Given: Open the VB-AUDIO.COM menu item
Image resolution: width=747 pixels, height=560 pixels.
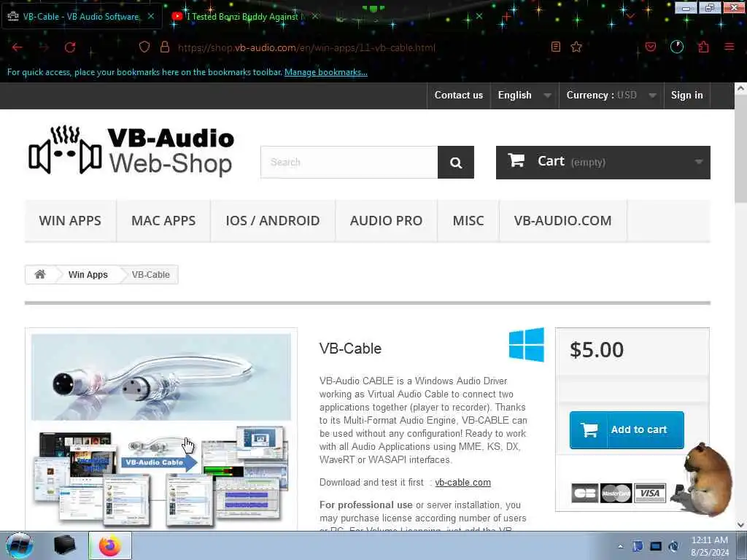Looking at the screenshot, I should tap(562, 221).
